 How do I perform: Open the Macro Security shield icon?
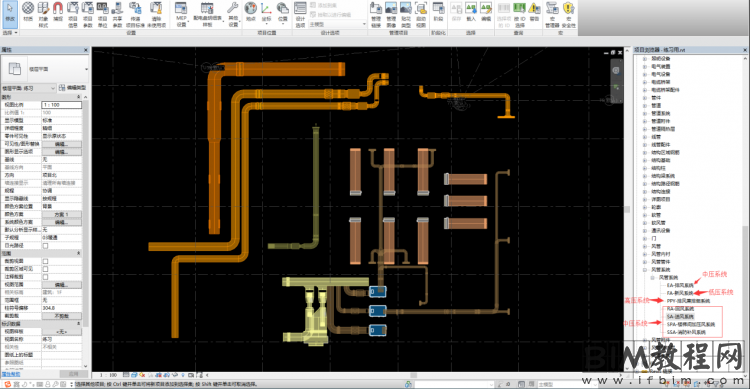[x=568, y=13]
